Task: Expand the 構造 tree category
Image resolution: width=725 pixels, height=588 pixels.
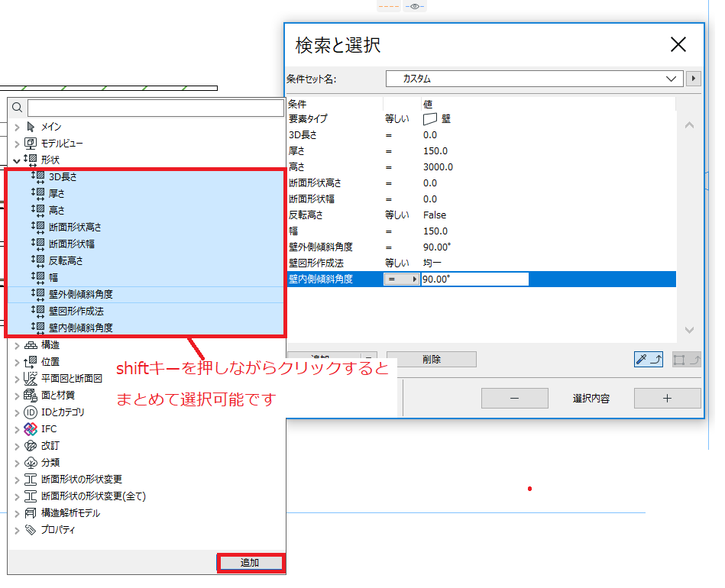Action: (17, 346)
